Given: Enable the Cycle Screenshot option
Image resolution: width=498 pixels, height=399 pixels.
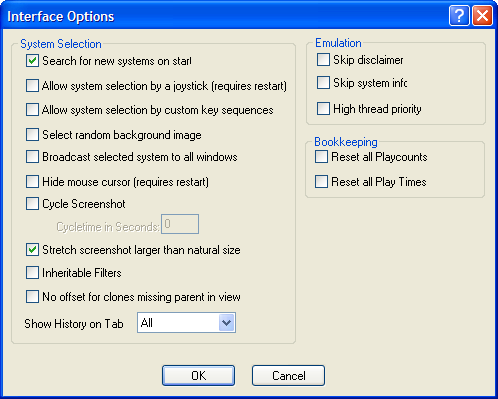Looking at the screenshot, I should coord(32,204).
